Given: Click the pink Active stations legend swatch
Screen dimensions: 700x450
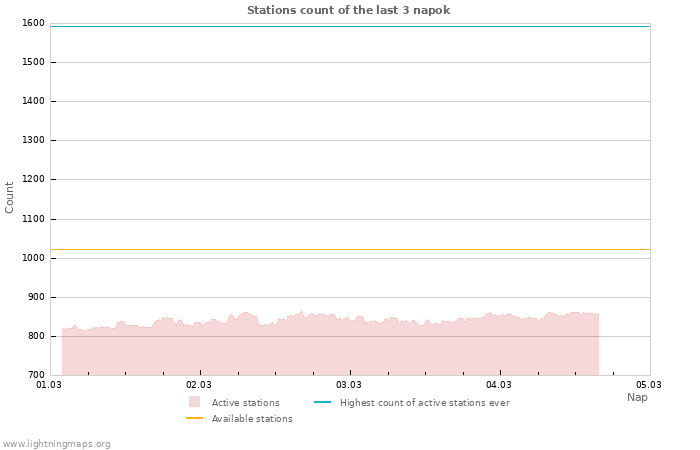Looking at the screenshot, I should point(194,402).
